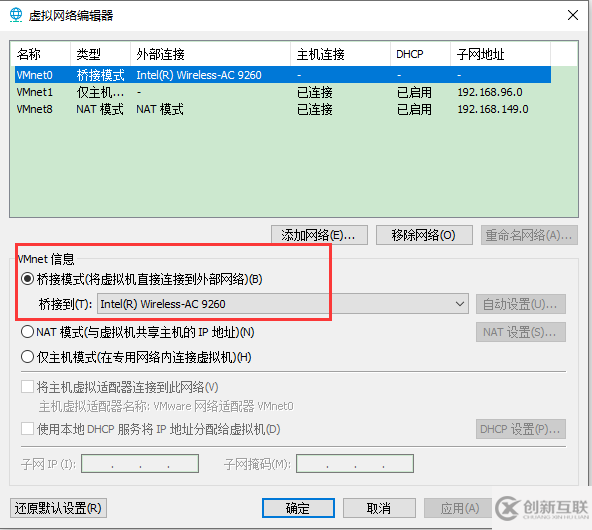Click 确定 button
The image size is (592, 530).
click(x=298, y=508)
